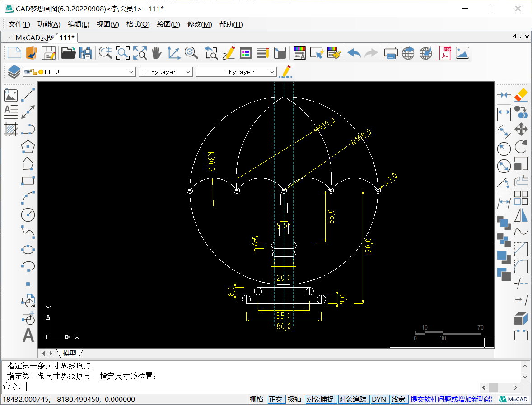Open the 帮助(H) menu
The width and height of the screenshot is (532, 405).
click(x=231, y=24)
